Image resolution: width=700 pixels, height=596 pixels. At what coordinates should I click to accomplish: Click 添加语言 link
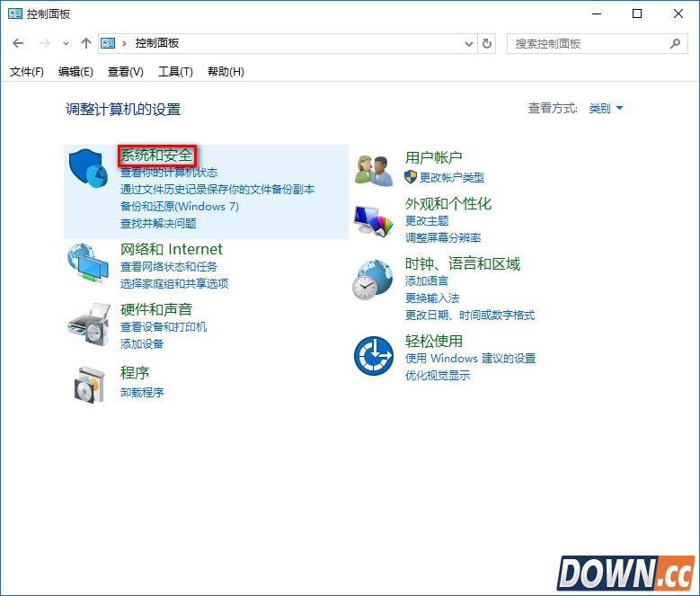pyautogui.click(x=427, y=280)
